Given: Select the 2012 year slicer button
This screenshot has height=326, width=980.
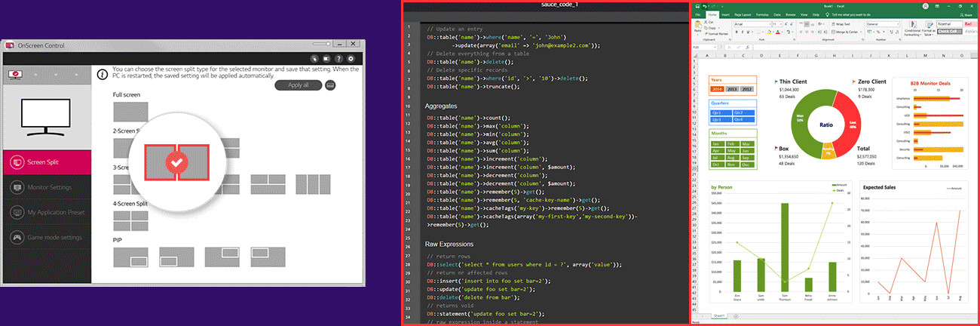Looking at the screenshot, I should coord(747,89).
